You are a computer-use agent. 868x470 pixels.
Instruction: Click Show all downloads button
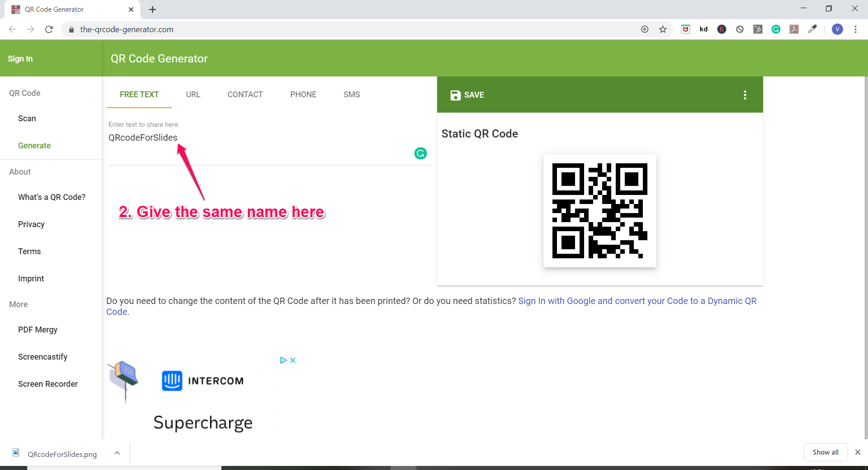click(826, 452)
